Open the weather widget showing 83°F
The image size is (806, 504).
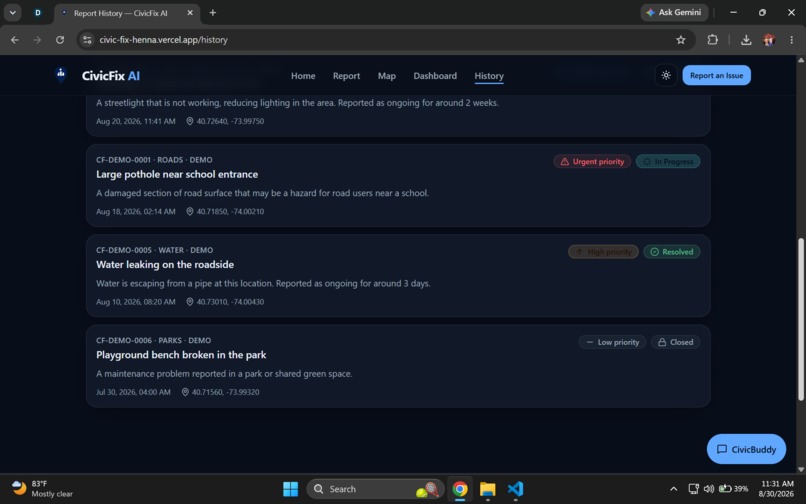pyautogui.click(x=42, y=489)
